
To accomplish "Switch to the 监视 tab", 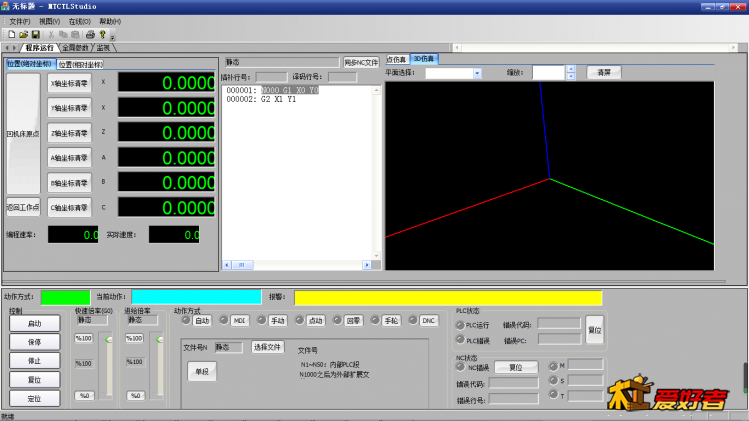I will click(x=103, y=48).
